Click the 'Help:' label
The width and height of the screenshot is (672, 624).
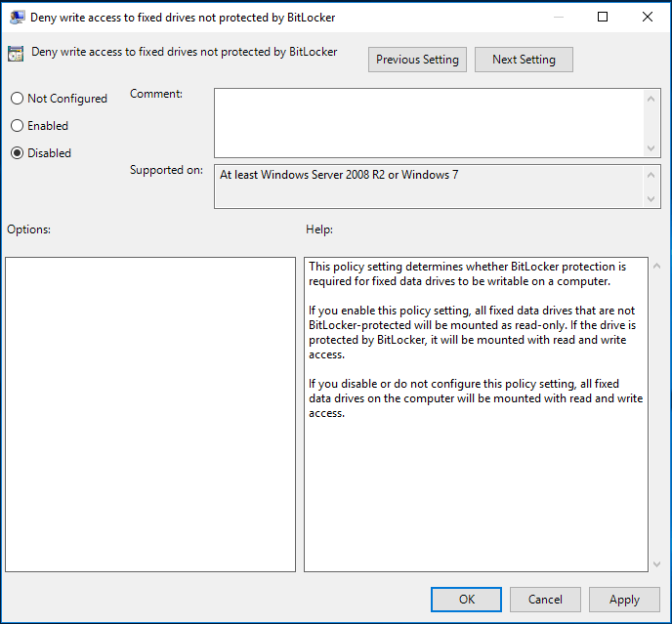(x=319, y=229)
